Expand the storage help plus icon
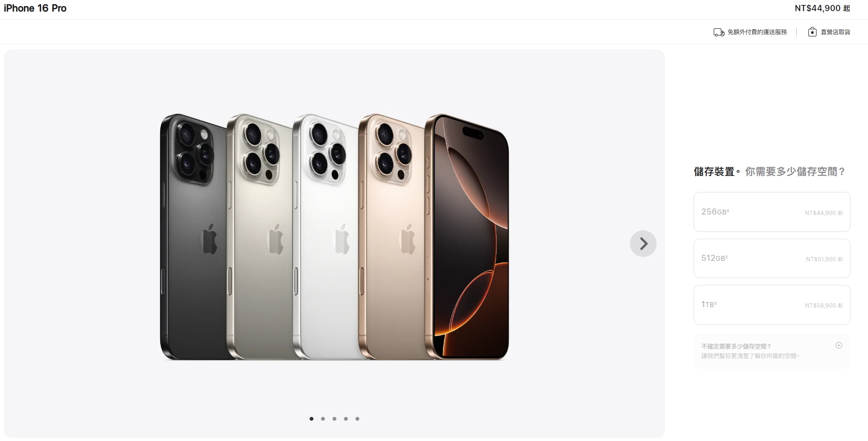Viewport: 868px width, 441px height. (839, 345)
